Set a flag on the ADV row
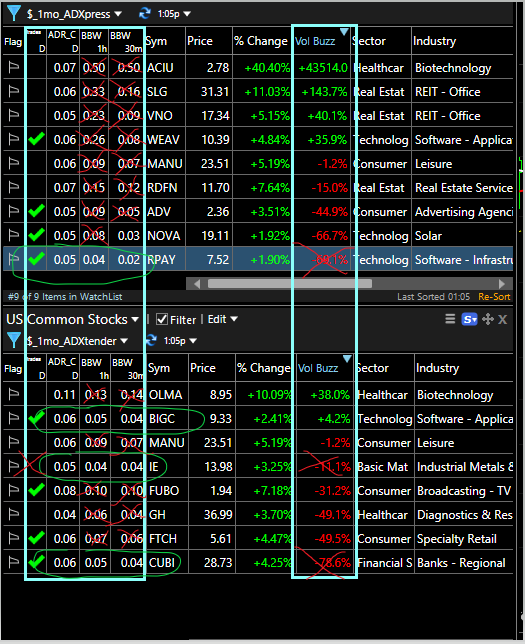This screenshot has height=644, width=525. (14, 211)
